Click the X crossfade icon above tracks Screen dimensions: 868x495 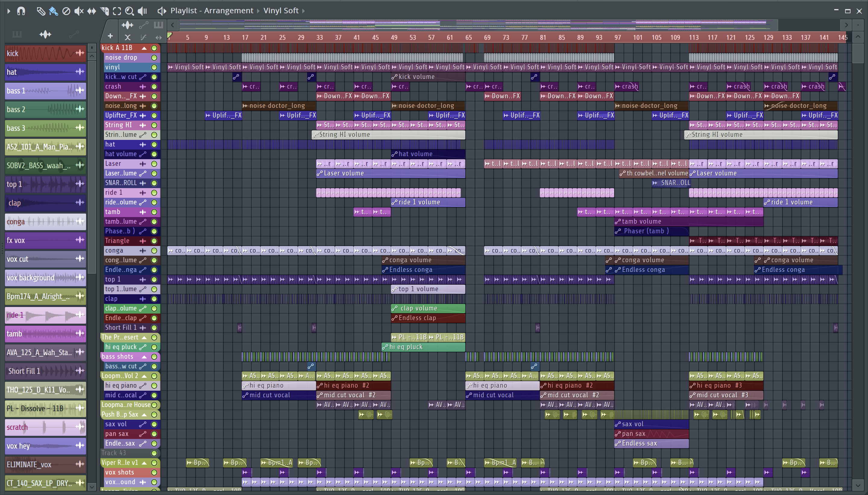click(127, 37)
